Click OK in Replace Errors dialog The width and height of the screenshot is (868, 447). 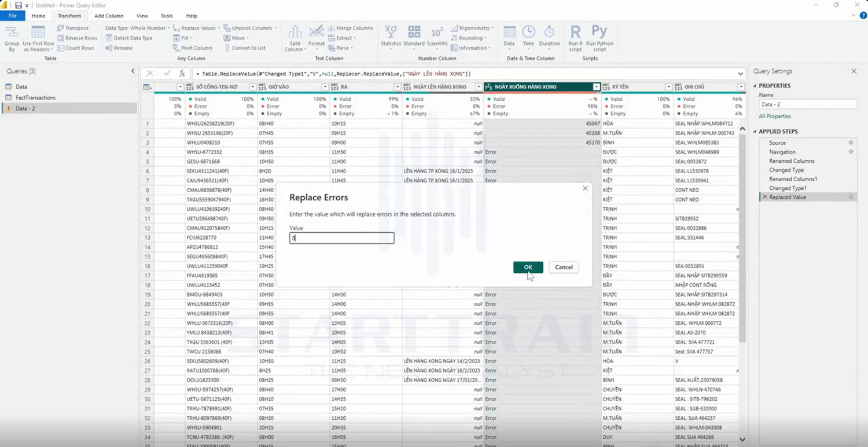[528, 267]
